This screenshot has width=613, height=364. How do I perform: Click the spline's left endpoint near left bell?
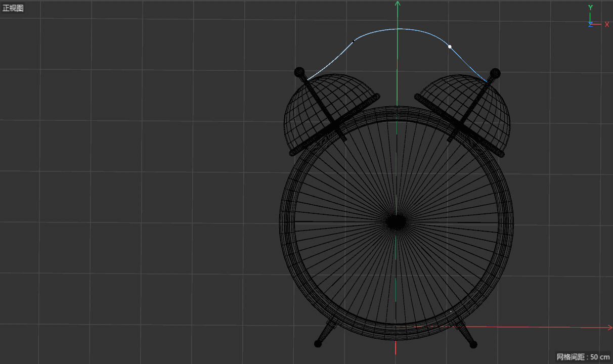[308, 80]
